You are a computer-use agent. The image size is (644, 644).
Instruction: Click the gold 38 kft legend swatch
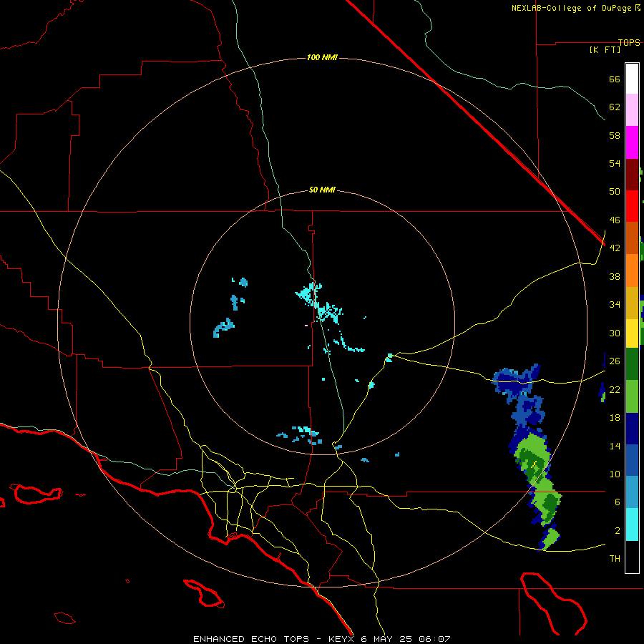click(x=632, y=303)
